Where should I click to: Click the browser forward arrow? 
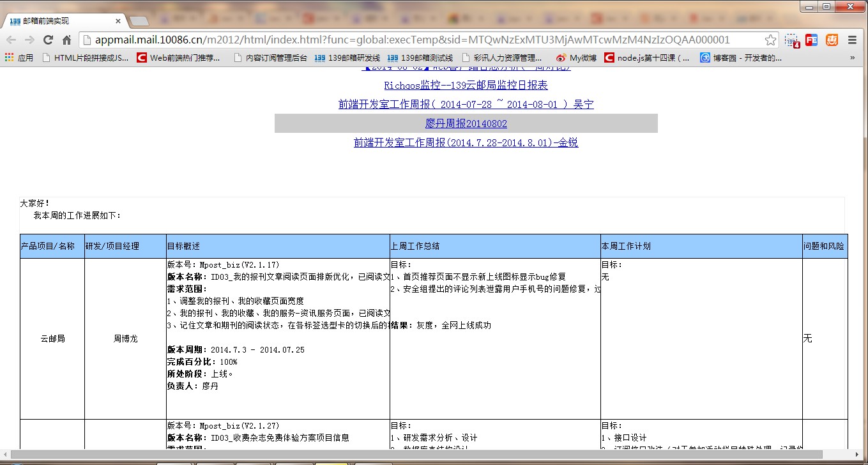click(29, 40)
